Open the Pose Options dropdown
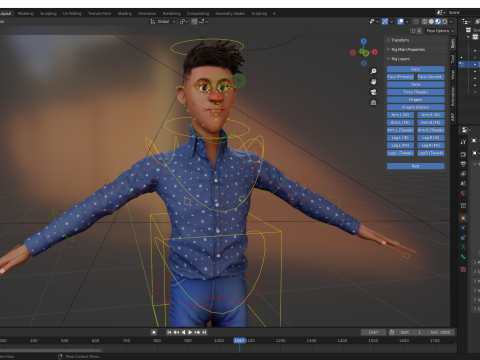 pyautogui.click(x=440, y=31)
